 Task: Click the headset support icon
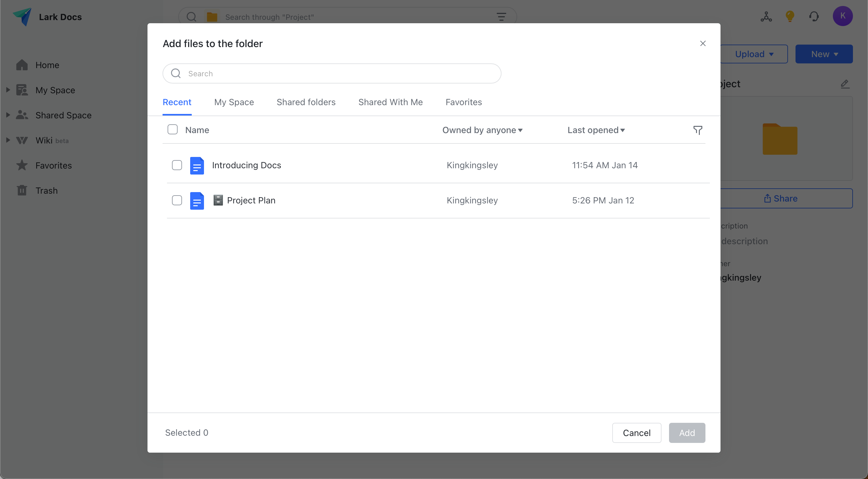point(814,16)
